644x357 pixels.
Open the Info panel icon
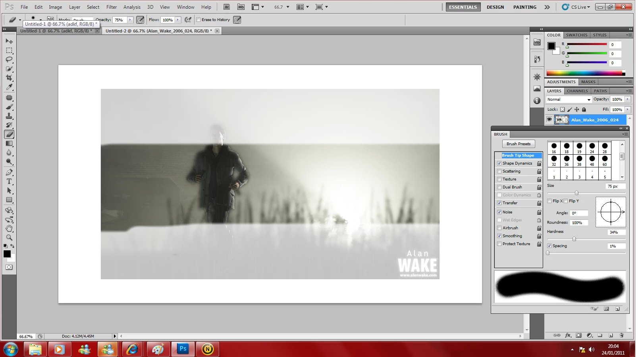tap(537, 101)
